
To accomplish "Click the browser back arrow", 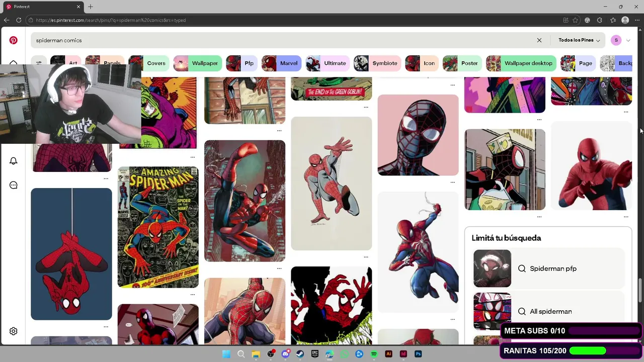I will [x=6, y=20].
